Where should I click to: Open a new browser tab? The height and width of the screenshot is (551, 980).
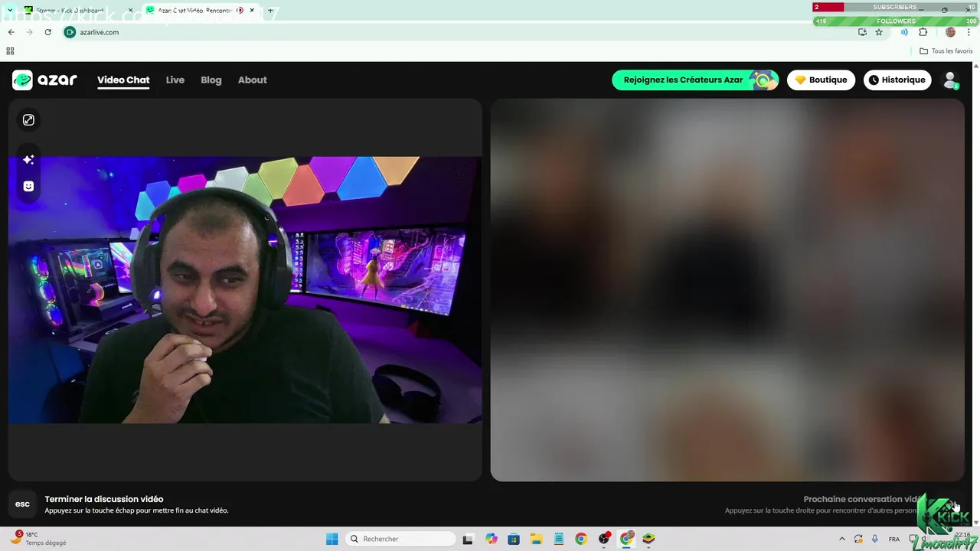[270, 11]
